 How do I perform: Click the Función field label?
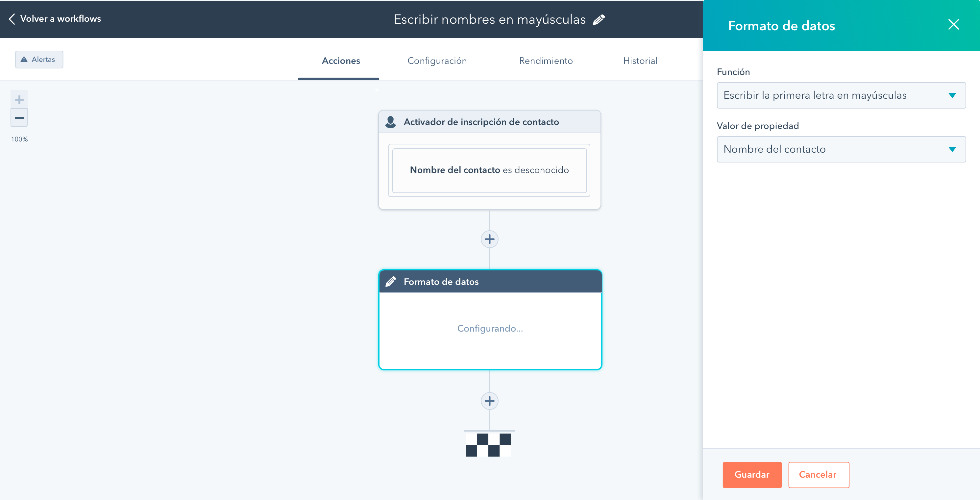pos(733,72)
